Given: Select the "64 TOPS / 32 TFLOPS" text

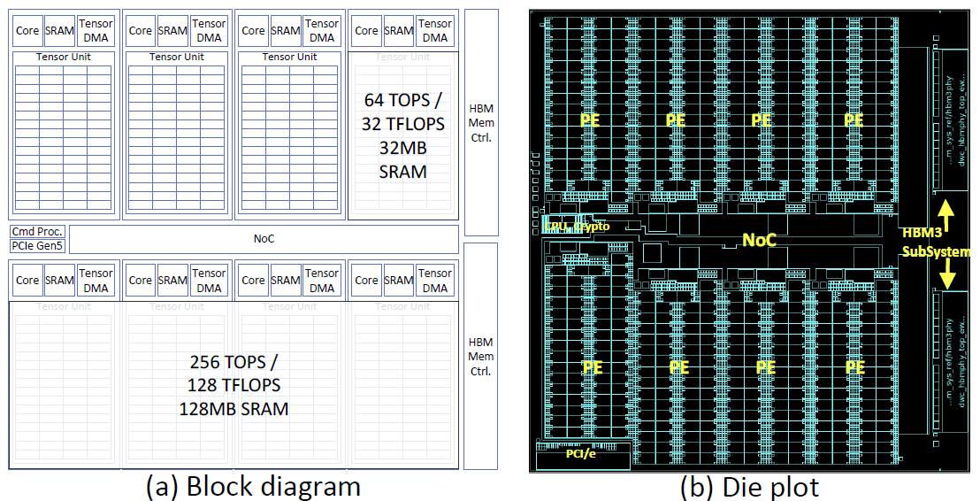Looking at the screenshot, I should pos(403,112).
